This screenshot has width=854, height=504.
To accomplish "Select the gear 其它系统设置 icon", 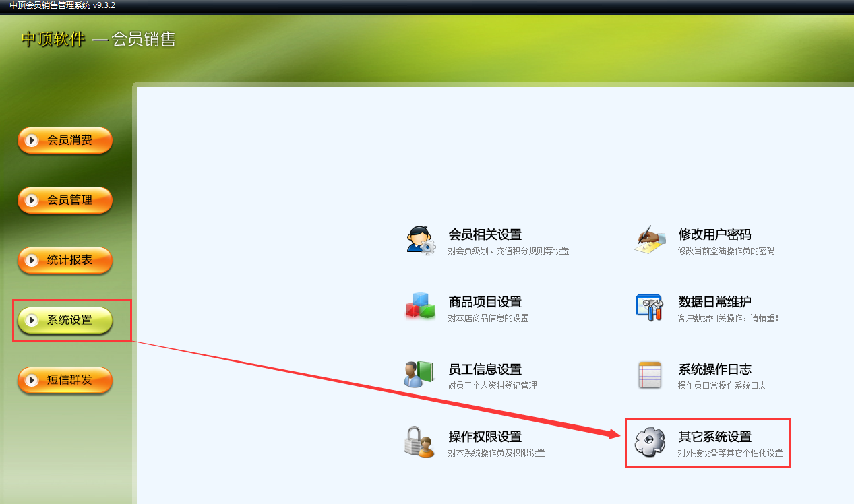I will tap(650, 442).
